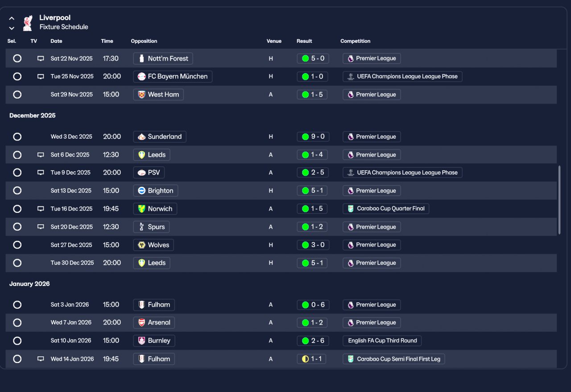Sort fixtures by the Sel. column header
571x392 pixels.
tap(12, 41)
